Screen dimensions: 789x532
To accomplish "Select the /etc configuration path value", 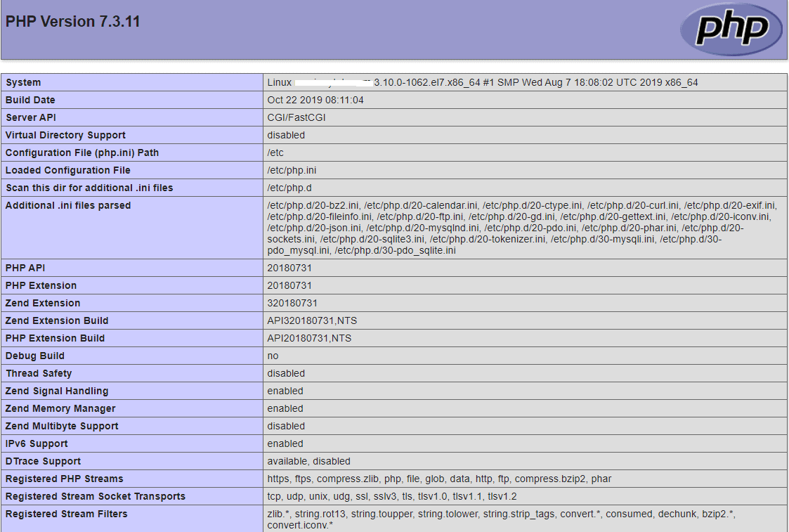I will click(x=275, y=153).
